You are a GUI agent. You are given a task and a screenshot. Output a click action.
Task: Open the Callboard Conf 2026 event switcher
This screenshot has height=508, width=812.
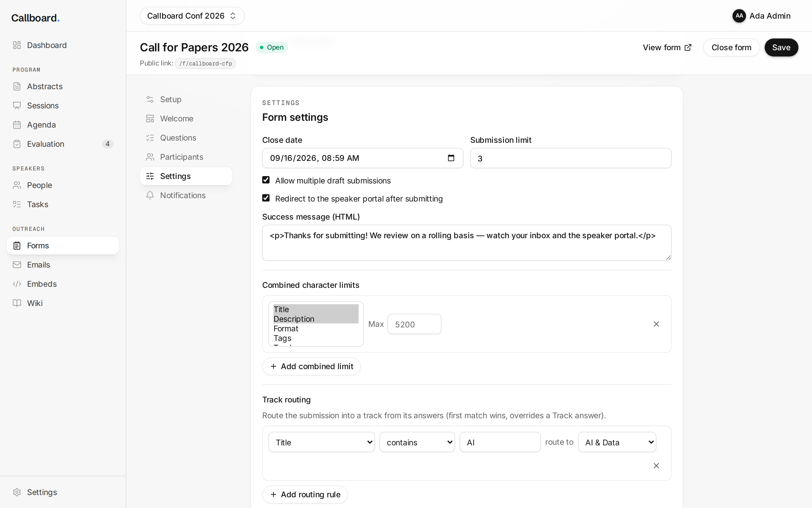[192, 16]
